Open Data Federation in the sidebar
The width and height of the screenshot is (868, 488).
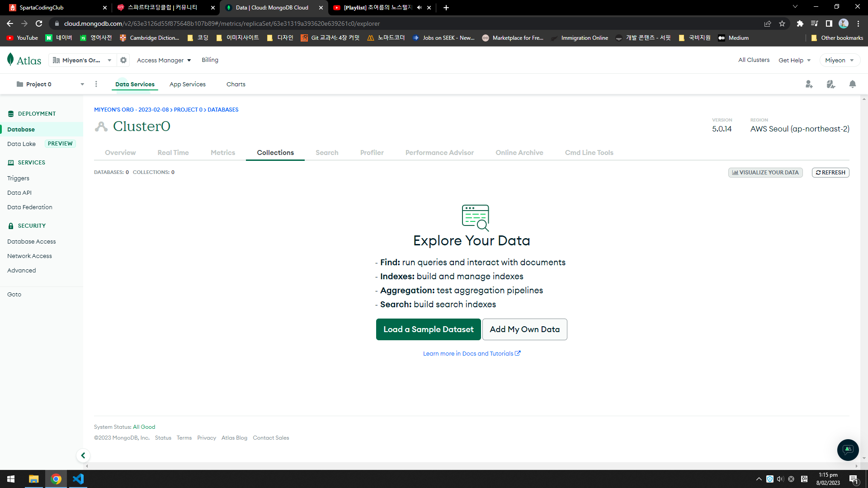coord(29,207)
